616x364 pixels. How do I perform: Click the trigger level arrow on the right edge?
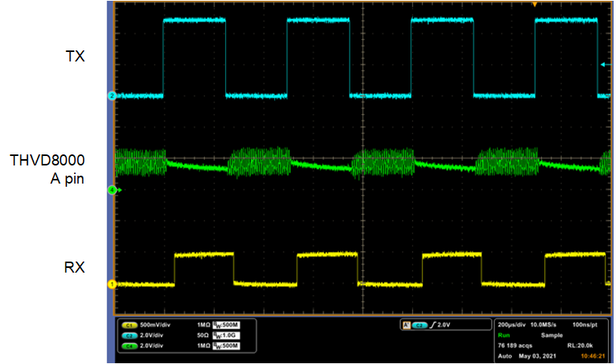603,65
